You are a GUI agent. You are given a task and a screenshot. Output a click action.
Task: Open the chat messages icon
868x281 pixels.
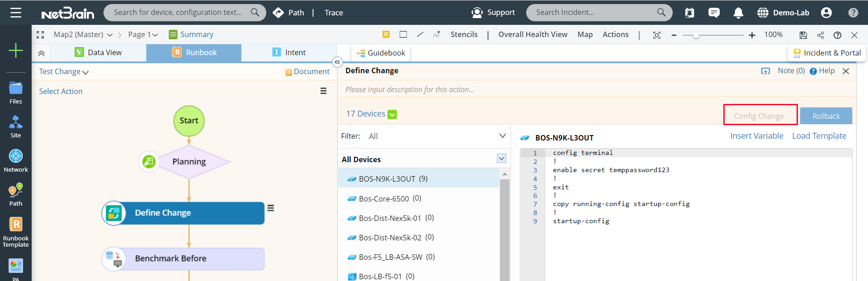[x=714, y=13]
